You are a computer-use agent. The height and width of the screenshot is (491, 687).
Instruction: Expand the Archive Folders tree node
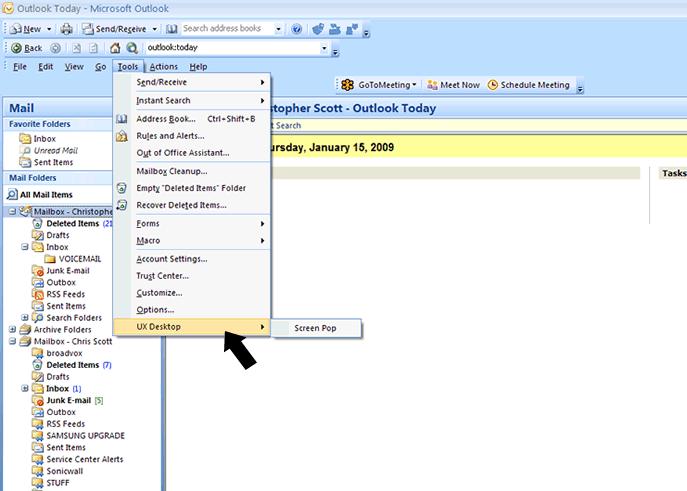coord(13,329)
